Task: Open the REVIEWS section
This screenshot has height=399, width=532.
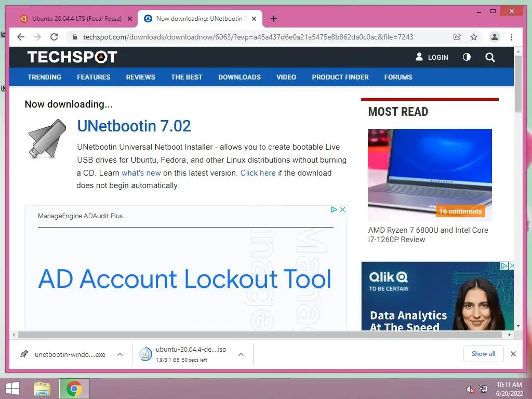Action: pyautogui.click(x=140, y=77)
